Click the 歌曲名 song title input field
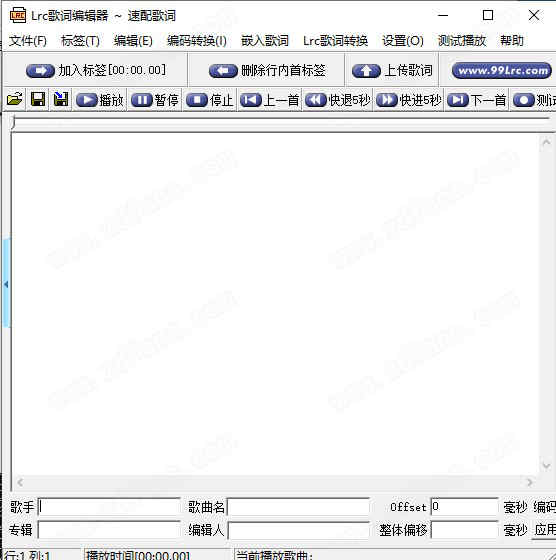 click(299, 507)
